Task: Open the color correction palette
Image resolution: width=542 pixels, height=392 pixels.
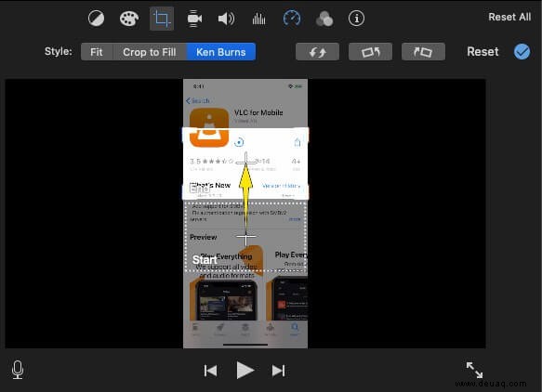Action: tap(129, 19)
